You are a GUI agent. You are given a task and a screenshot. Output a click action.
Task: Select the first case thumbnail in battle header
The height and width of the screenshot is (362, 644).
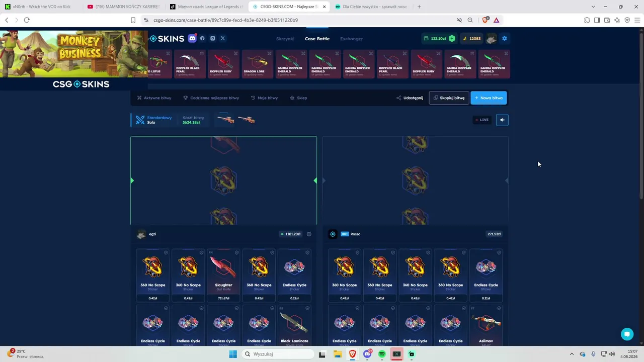coord(225,120)
